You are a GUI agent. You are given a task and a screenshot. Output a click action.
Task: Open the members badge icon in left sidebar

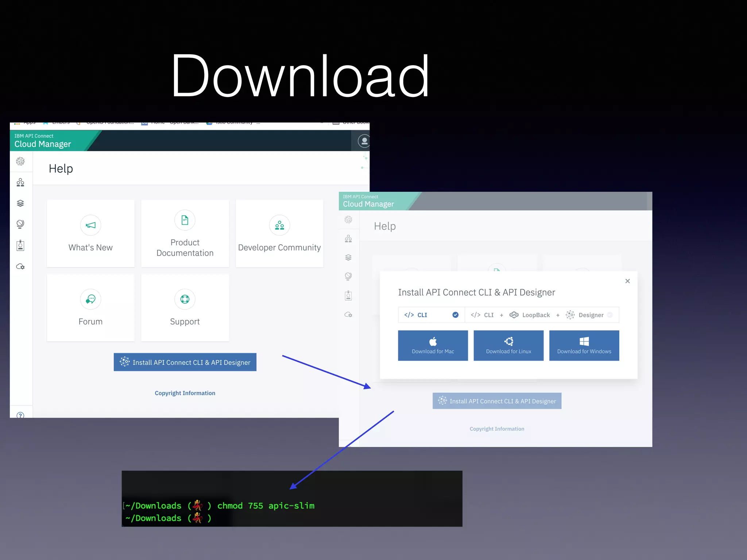[20, 245]
